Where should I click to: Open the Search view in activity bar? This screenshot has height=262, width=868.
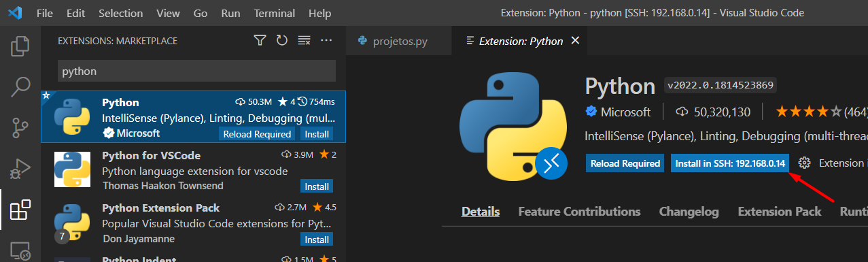[x=20, y=86]
